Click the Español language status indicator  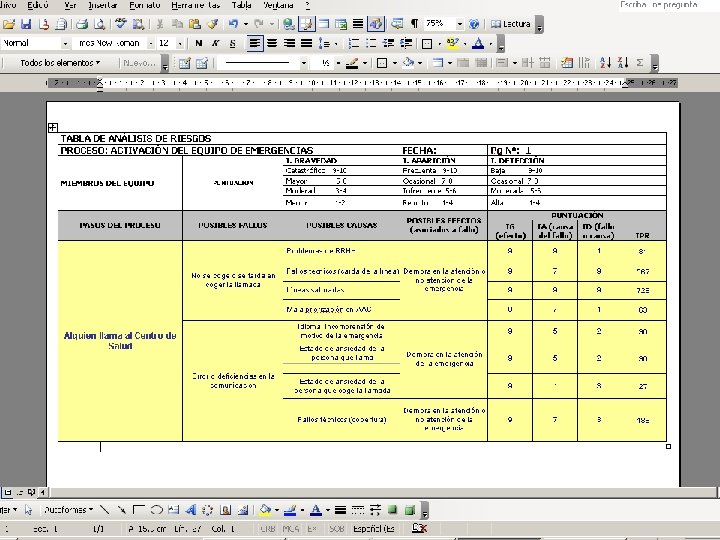tap(374, 529)
